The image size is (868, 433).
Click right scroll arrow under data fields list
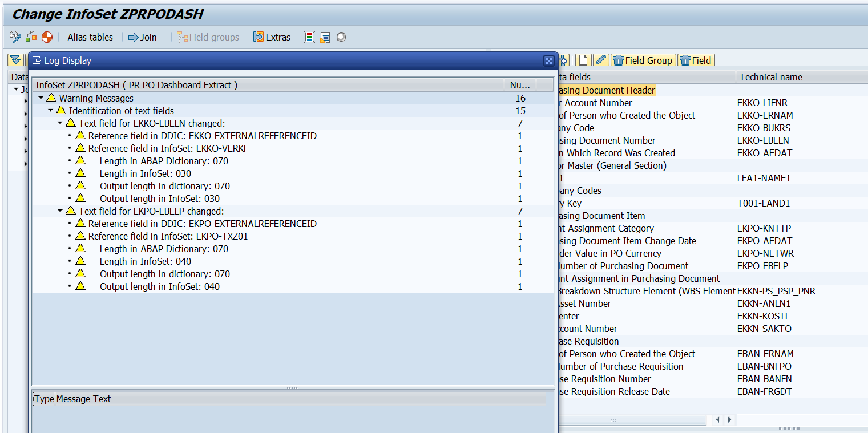pyautogui.click(x=729, y=420)
